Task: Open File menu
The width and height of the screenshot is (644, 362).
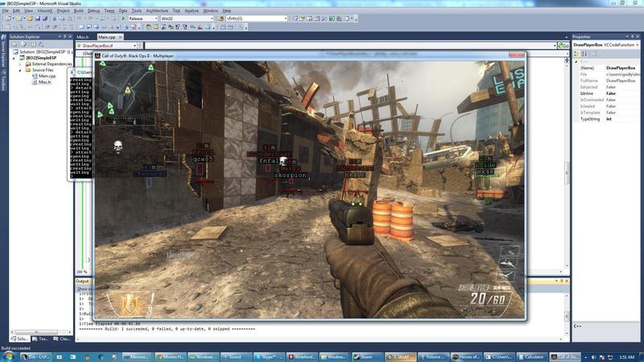Action: [5, 10]
